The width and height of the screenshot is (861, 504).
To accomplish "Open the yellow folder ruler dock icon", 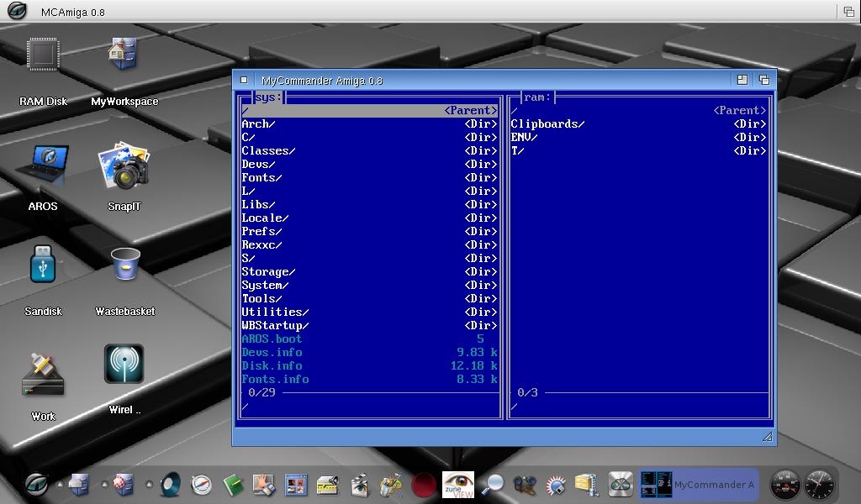I will [x=328, y=486].
